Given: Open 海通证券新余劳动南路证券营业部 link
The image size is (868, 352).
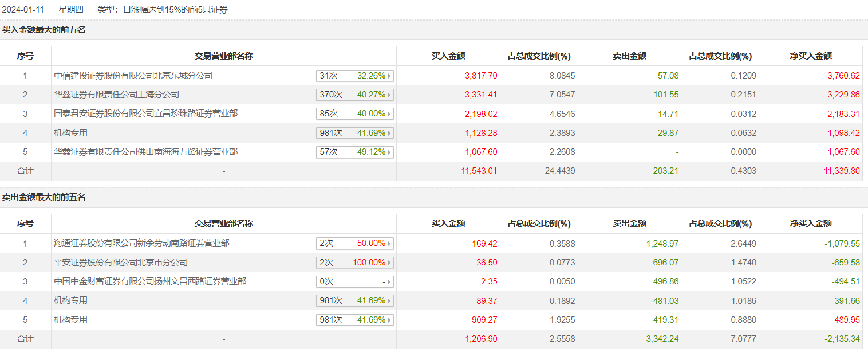Looking at the screenshot, I should (x=141, y=244).
